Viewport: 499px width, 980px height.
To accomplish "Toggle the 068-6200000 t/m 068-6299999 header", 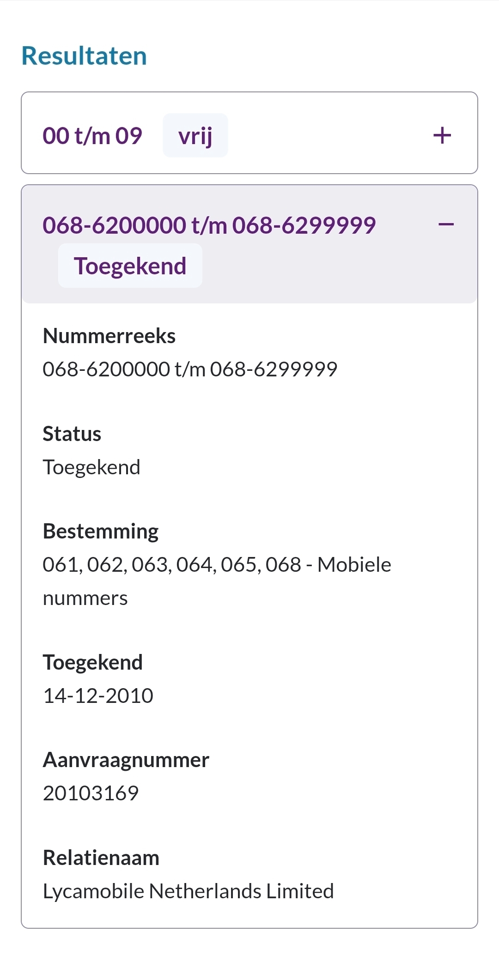I will pos(249,244).
